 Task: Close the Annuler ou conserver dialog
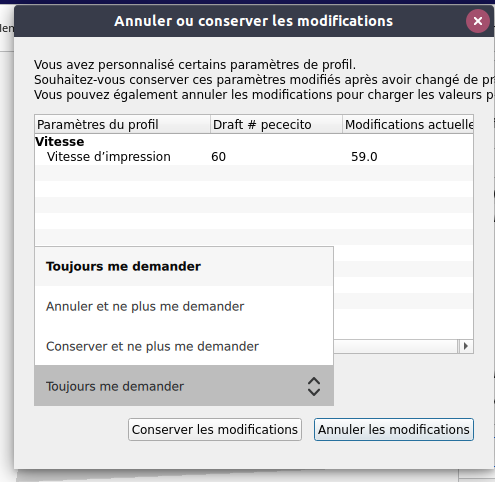click(478, 21)
